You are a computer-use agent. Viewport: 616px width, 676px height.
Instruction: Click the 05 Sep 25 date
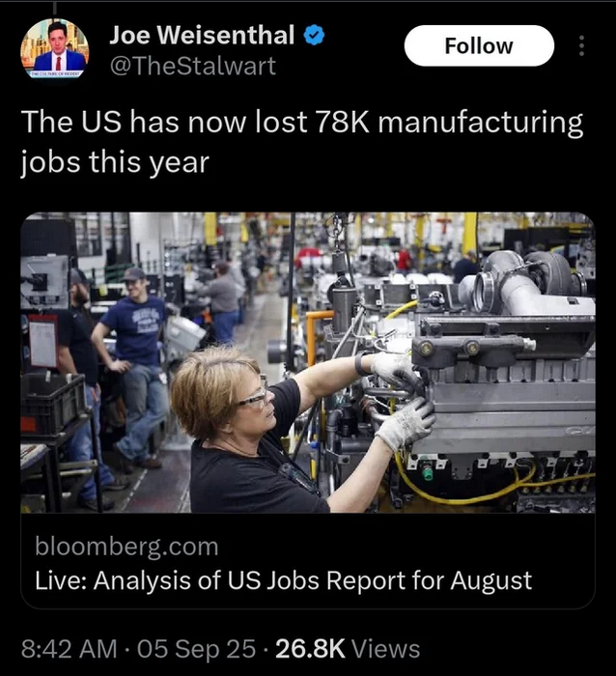[197, 649]
